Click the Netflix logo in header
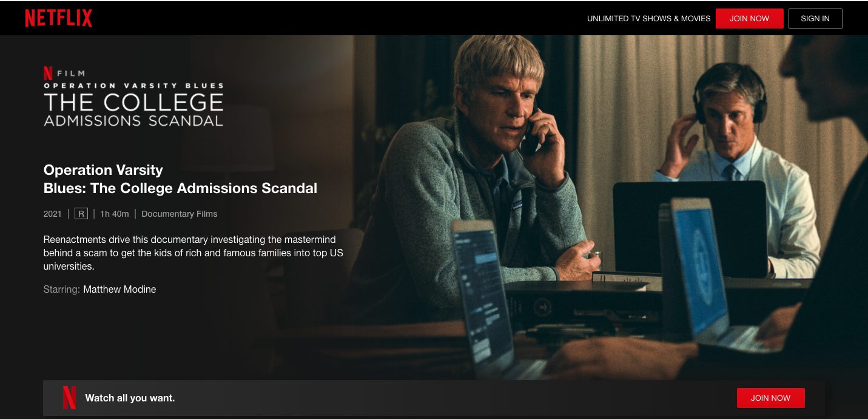 tap(59, 18)
